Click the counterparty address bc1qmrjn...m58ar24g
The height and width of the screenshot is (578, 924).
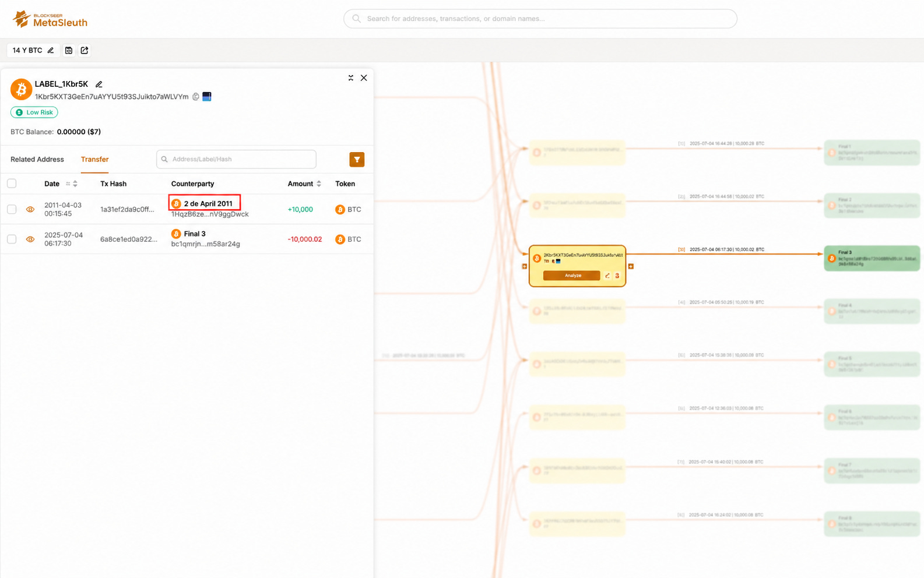click(x=205, y=244)
